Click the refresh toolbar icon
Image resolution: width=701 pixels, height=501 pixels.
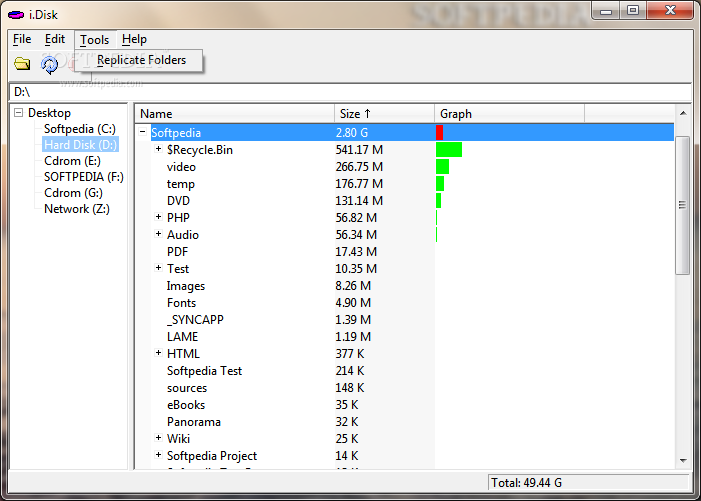49,65
